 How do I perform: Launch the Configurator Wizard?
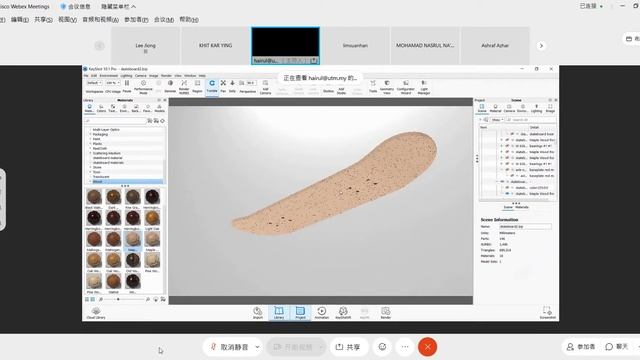pyautogui.click(x=406, y=87)
